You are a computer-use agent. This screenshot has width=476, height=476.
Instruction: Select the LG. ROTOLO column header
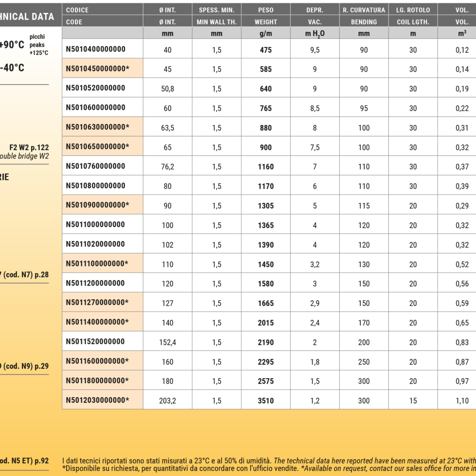[413, 10]
